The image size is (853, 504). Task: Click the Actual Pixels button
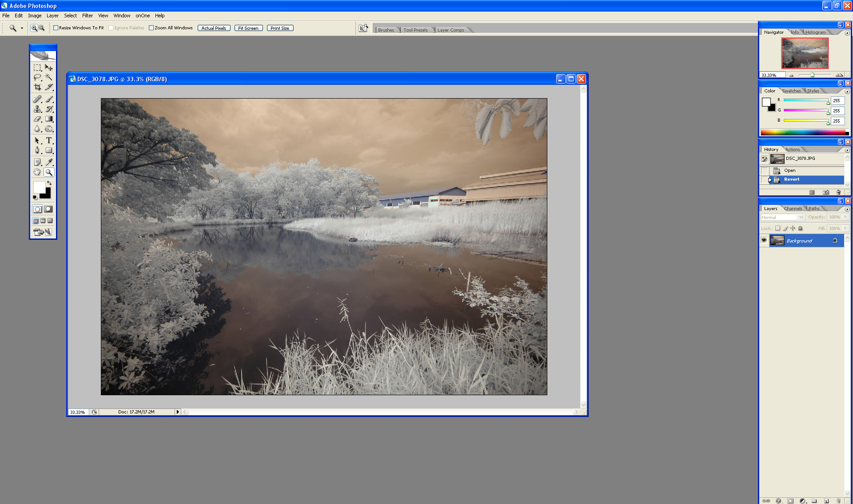214,28
